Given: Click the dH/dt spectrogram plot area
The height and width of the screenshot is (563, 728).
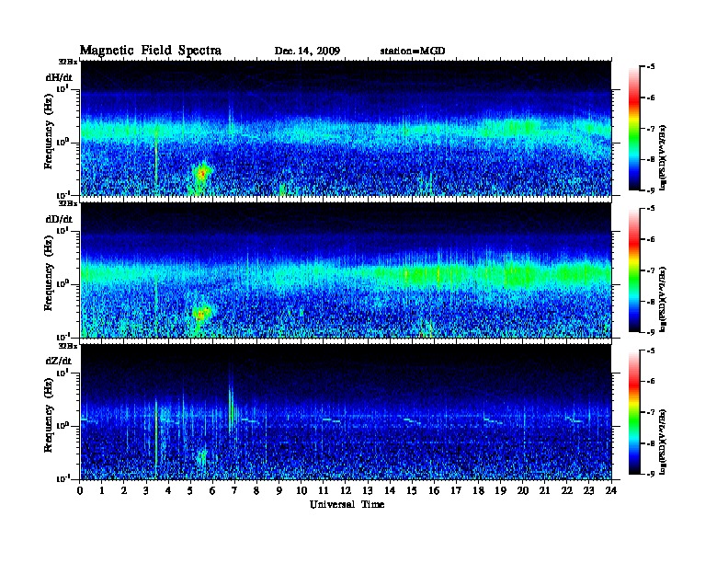Looking at the screenshot, I should 346,128.
